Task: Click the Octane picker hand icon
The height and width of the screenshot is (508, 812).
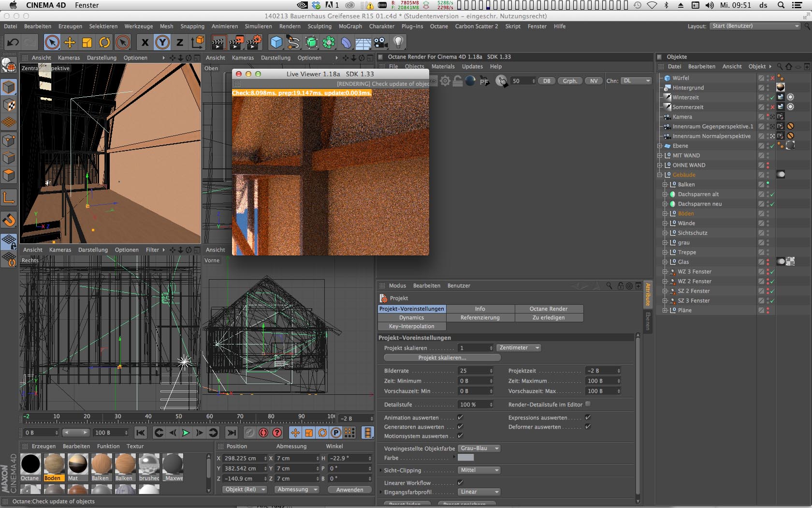Action: click(502, 81)
